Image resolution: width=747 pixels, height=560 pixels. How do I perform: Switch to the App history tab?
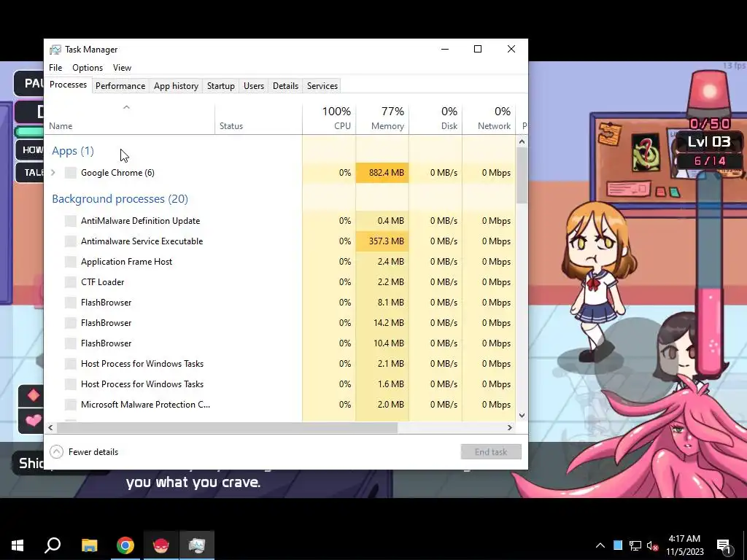pos(176,86)
